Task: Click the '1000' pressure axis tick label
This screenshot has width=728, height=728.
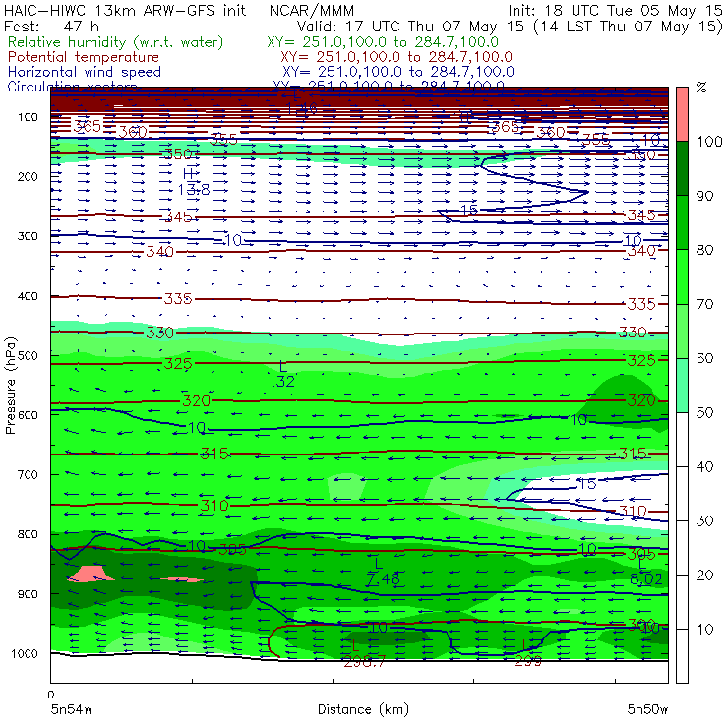Action: tap(25, 653)
